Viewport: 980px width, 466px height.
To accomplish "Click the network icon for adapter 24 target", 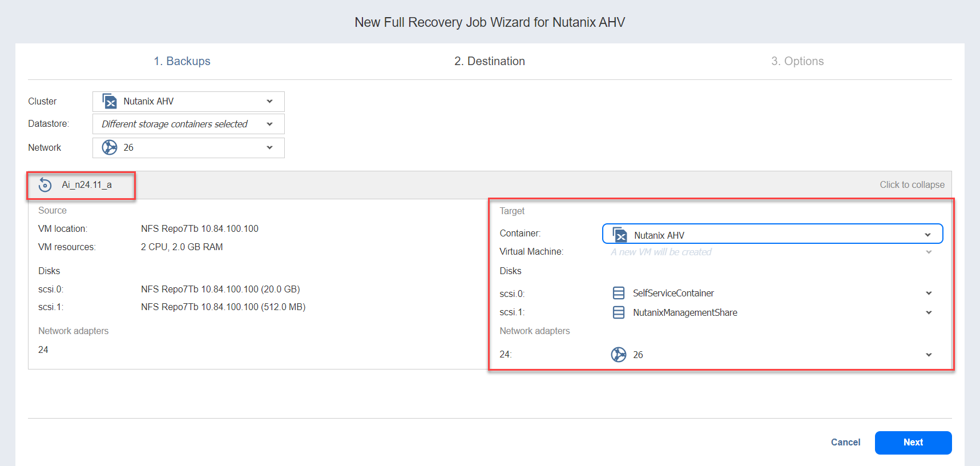I will click(x=619, y=355).
